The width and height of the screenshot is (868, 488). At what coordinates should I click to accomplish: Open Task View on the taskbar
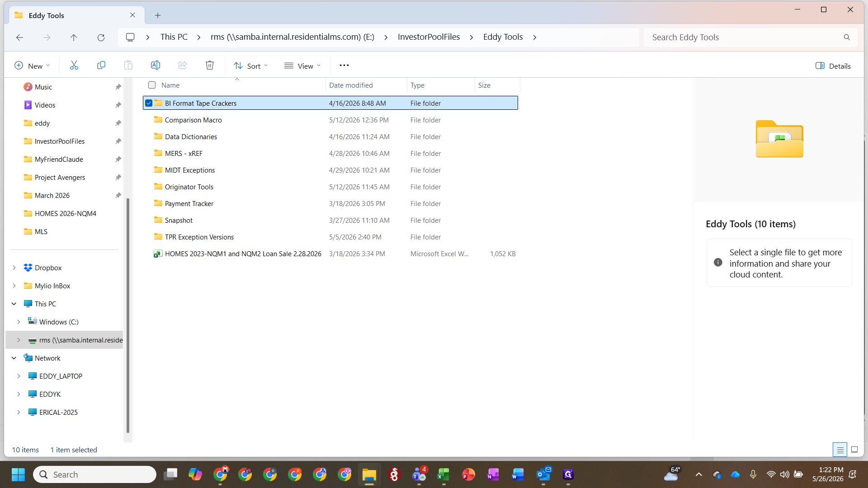pyautogui.click(x=170, y=474)
